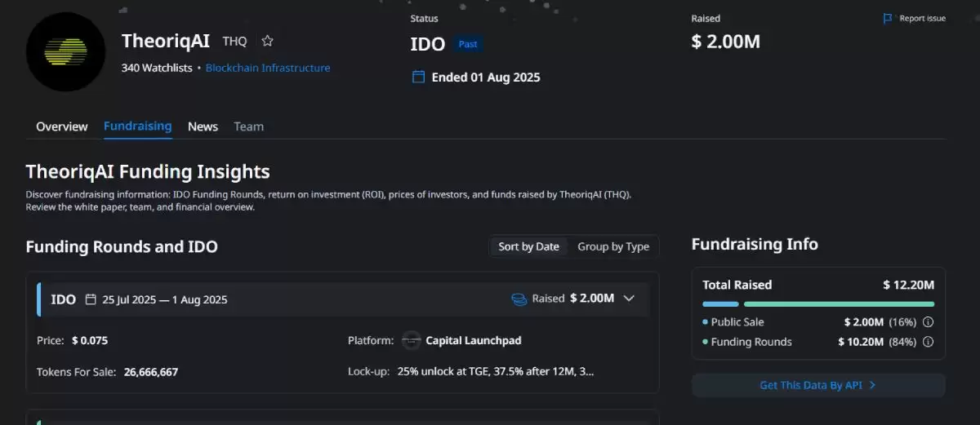Click the Past status badge
This screenshot has height=425, width=980.
(468, 44)
